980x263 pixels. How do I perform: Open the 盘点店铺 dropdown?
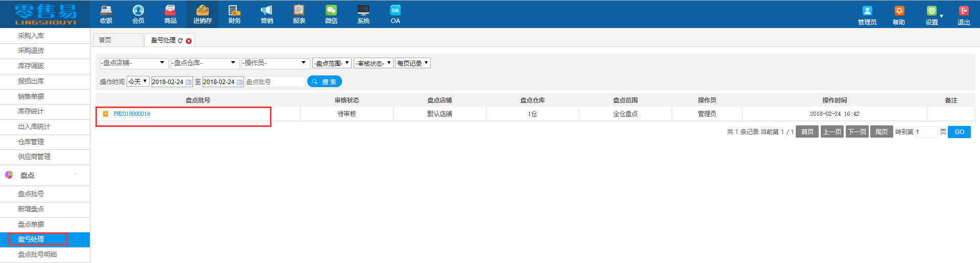pos(134,63)
